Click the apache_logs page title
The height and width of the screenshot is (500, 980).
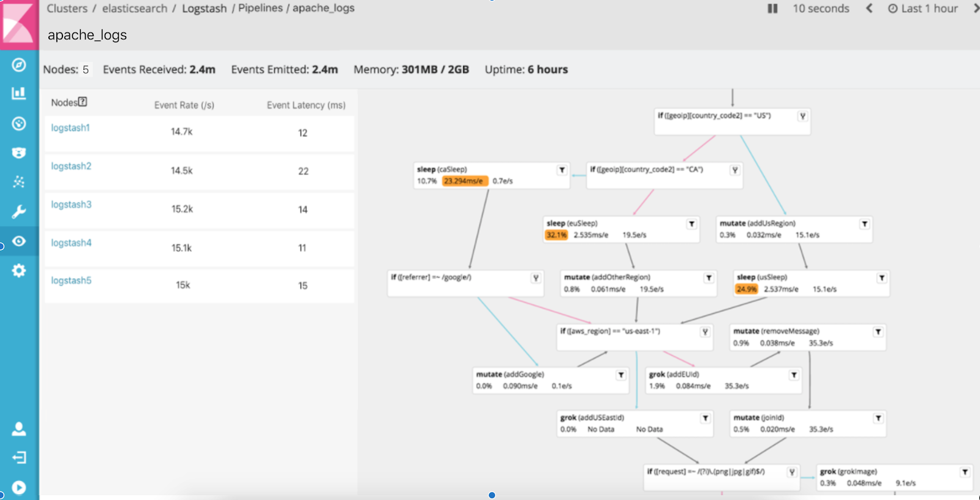coord(88,35)
